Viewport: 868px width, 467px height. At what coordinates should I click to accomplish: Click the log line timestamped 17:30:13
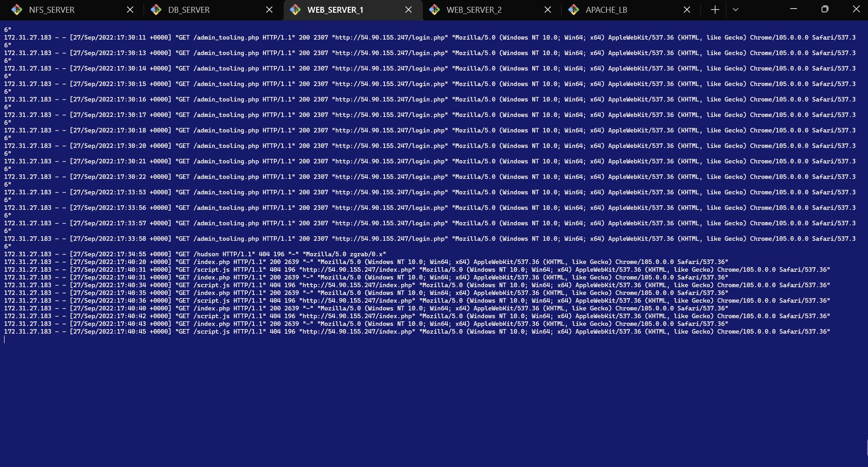pos(430,57)
